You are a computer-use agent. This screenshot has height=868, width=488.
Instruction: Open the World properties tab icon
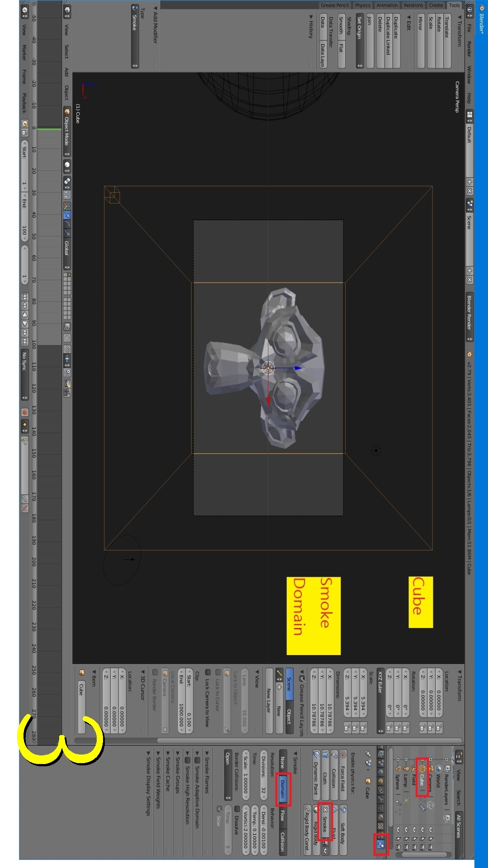tap(380, 772)
